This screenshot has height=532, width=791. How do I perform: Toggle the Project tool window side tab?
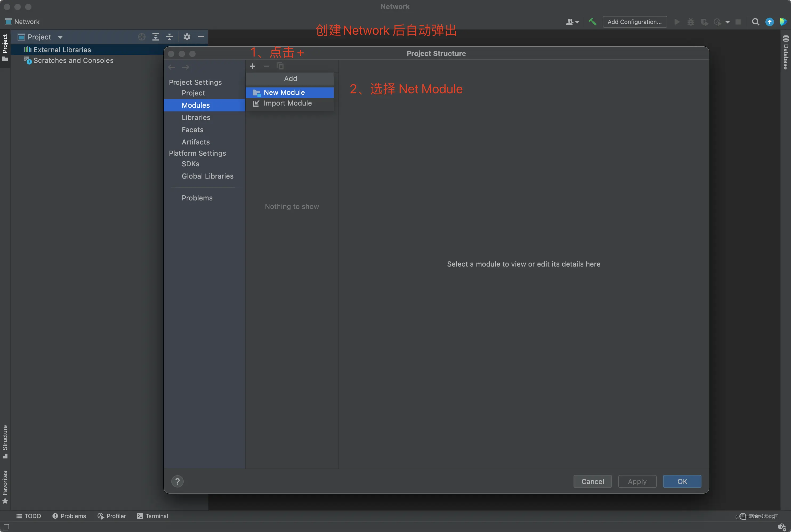(x=5, y=49)
